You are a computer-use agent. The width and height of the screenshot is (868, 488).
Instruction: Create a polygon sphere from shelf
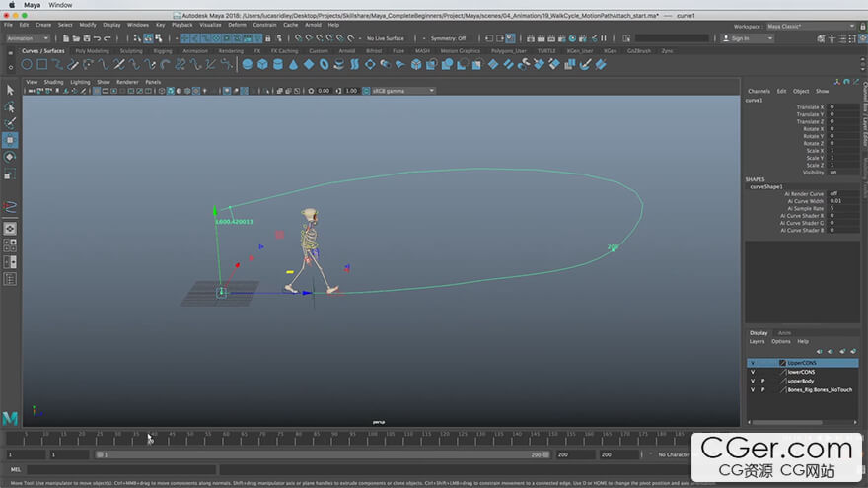point(248,65)
